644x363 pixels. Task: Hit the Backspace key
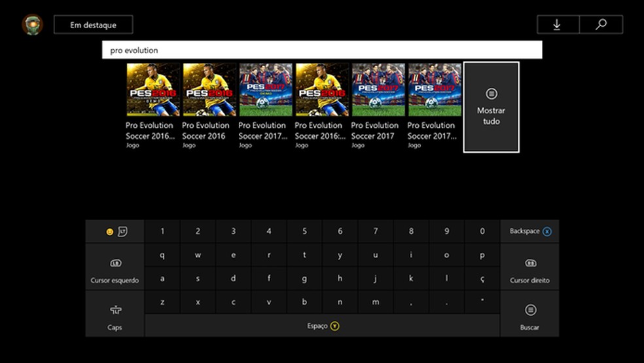(x=530, y=231)
